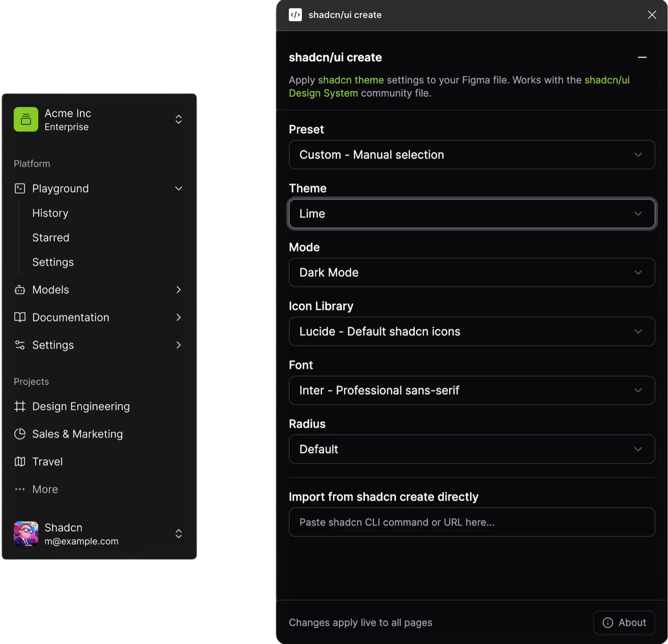Click the Models robot icon
Screen dimensions: 668x644
[20, 289]
